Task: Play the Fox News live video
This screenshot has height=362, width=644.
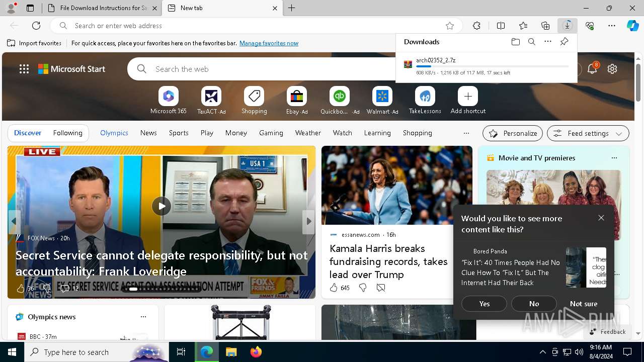Action: (x=162, y=206)
